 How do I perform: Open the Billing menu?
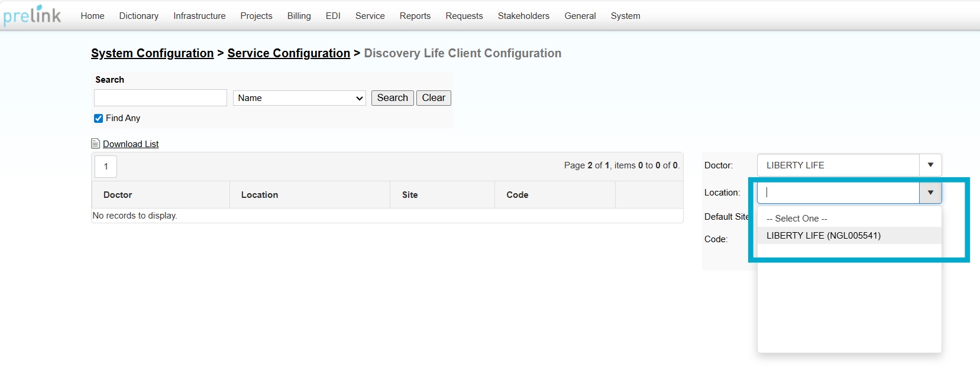tap(299, 16)
